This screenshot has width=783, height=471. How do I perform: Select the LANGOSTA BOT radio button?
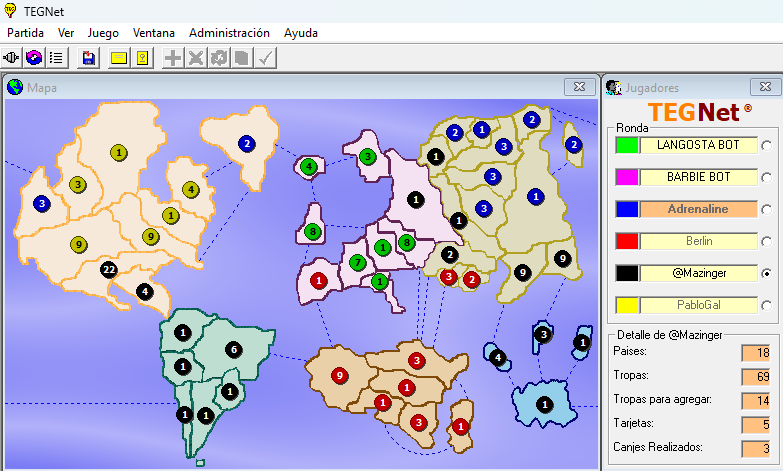coord(767,146)
